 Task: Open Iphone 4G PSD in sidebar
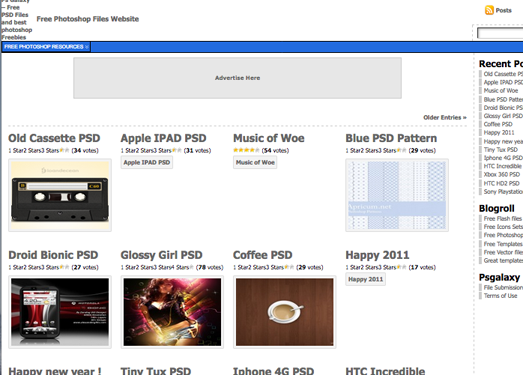click(503, 158)
